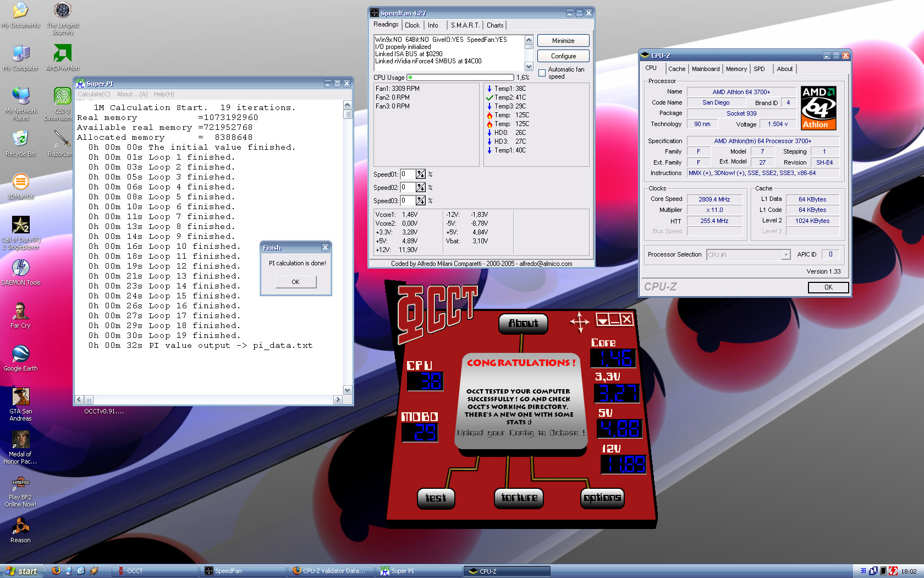Click torture button in OCCT
This screenshot has height=578, width=924.
pyautogui.click(x=519, y=498)
